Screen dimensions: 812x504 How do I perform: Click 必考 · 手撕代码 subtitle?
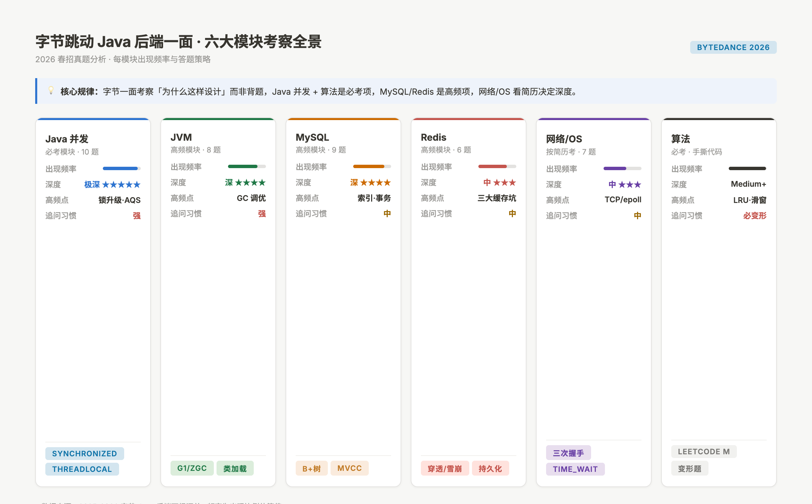697,152
